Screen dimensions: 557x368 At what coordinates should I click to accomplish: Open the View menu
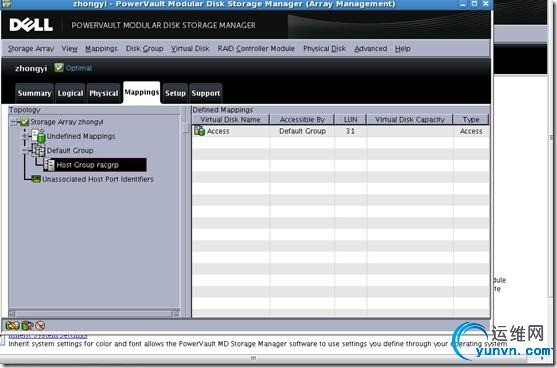pos(70,49)
